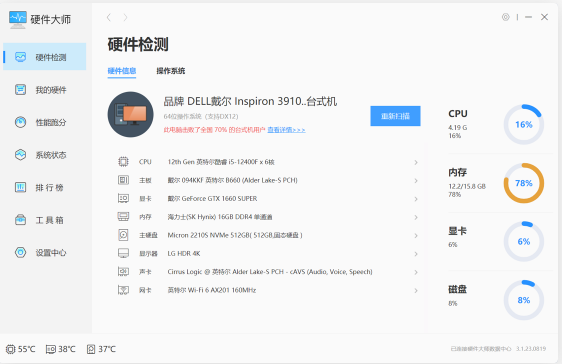Expand the GeForce GTX 1660 SUPER row

point(267,198)
